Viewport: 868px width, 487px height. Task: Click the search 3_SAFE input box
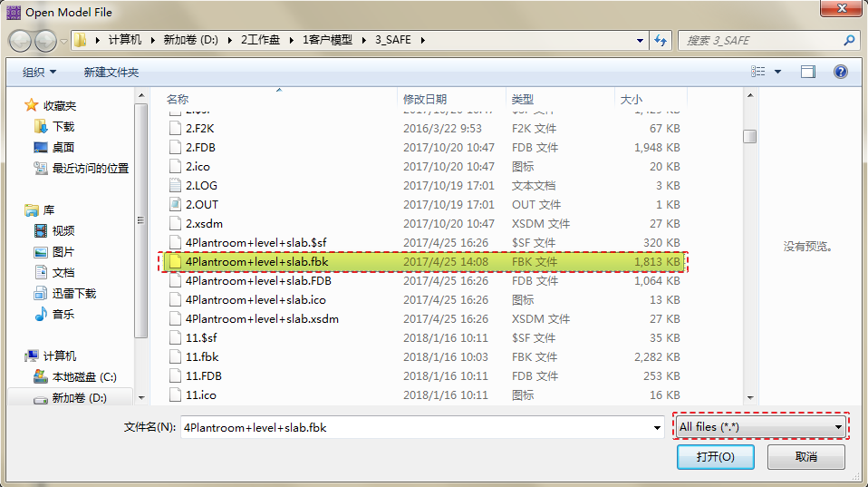pos(761,40)
